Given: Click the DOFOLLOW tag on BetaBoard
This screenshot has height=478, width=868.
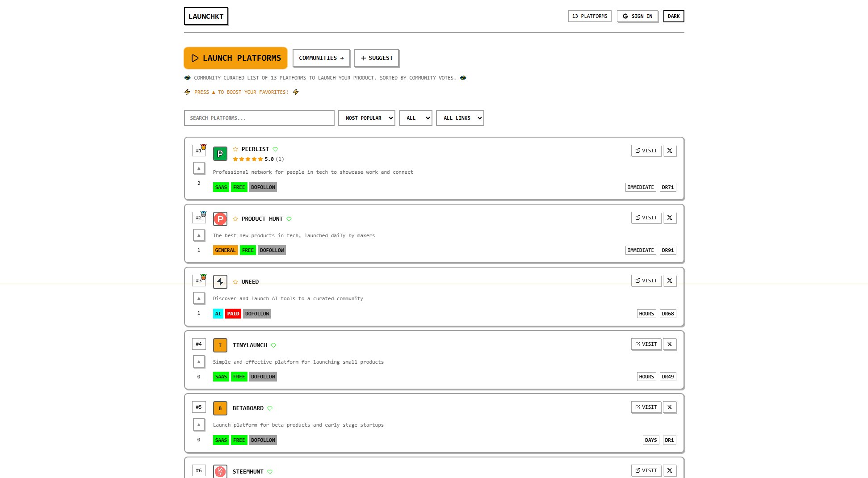Looking at the screenshot, I should point(263,440).
